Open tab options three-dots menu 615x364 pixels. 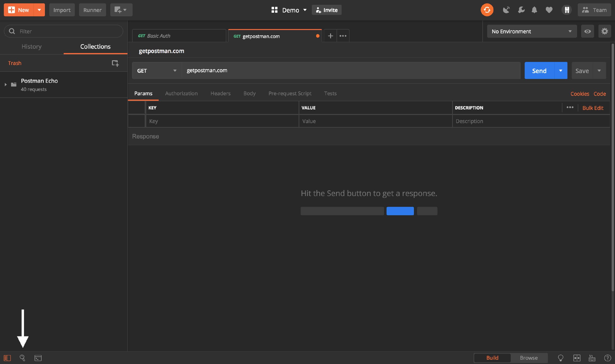[x=343, y=36]
